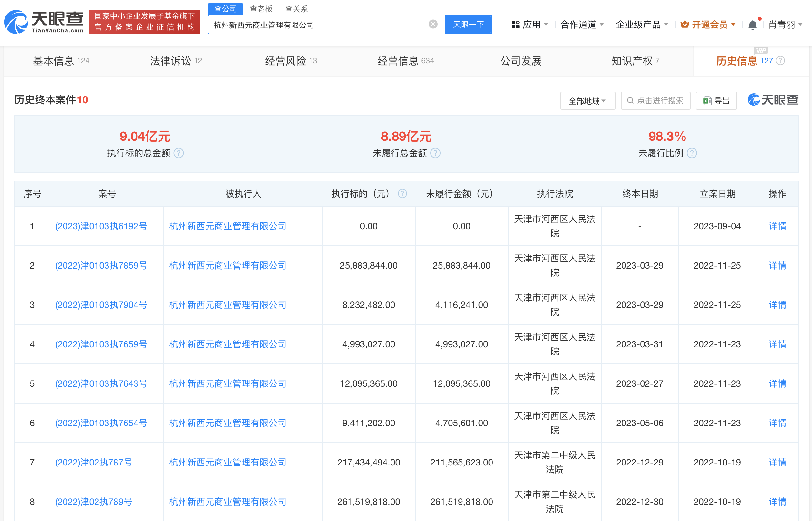Click the 98.3% unpaid ratio figure
The width and height of the screenshot is (812, 521).
667,136
